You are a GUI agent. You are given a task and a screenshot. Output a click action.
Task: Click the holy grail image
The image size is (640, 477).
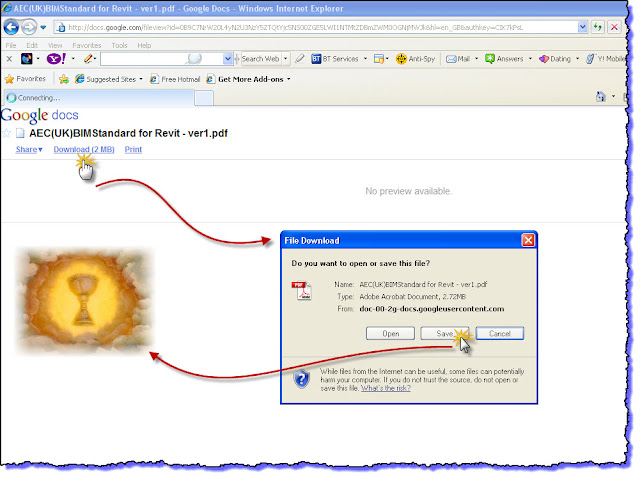click(85, 300)
